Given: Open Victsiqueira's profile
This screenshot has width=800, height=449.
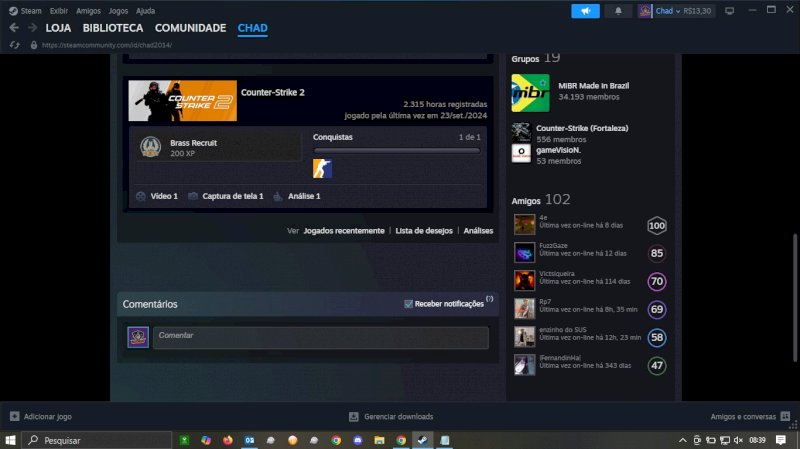Looking at the screenshot, I should point(557,274).
